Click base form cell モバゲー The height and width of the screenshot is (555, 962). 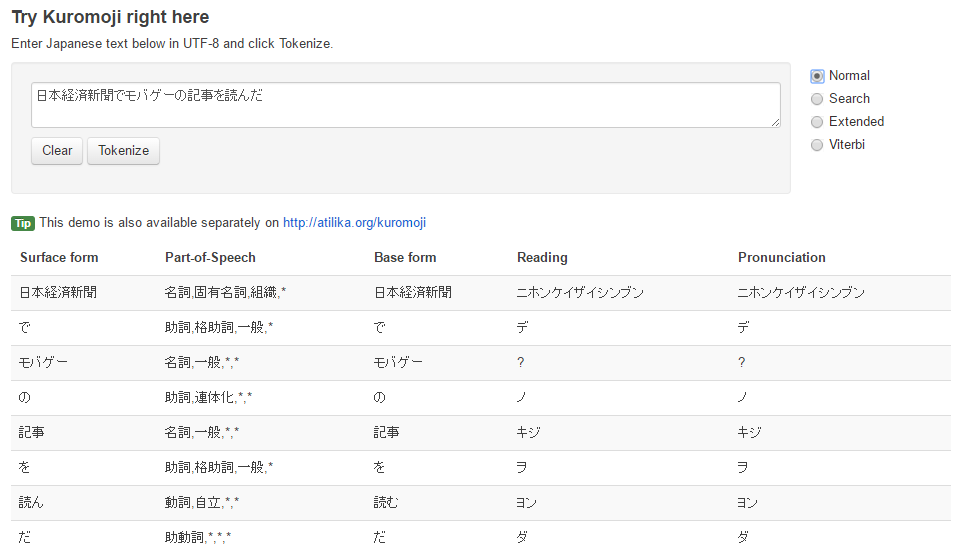pos(398,362)
